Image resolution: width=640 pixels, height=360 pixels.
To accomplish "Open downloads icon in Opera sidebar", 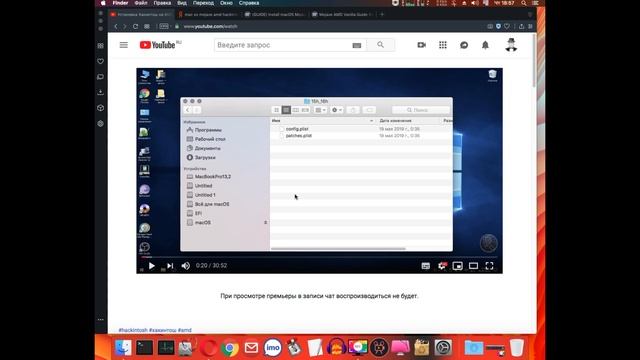I will click(100, 92).
